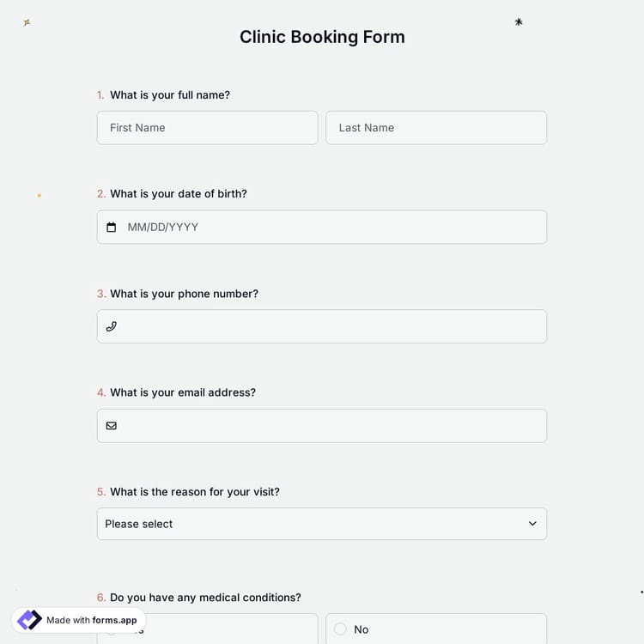The image size is (644, 644).
Task: Click the "reason for your visit" question label
Action: (x=195, y=492)
